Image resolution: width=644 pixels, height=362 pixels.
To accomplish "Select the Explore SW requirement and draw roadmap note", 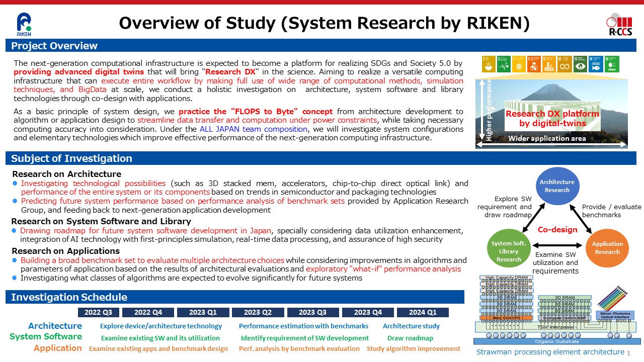I will click(505, 207).
